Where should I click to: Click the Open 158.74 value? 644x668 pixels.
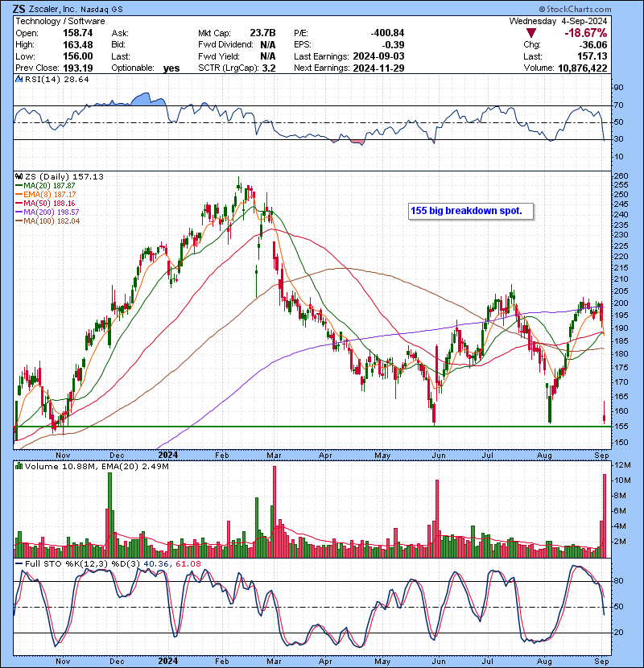coord(78,33)
